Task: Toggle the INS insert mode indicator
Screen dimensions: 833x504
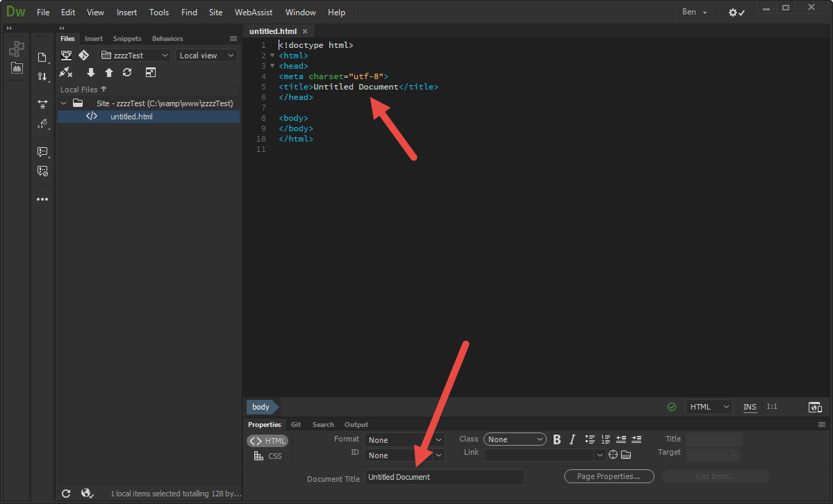Action: pyautogui.click(x=750, y=407)
